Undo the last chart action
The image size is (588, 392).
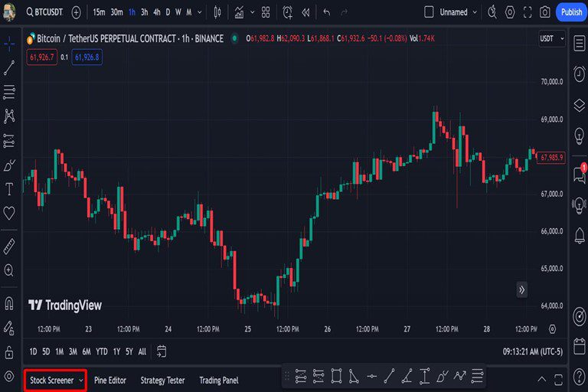pos(327,12)
